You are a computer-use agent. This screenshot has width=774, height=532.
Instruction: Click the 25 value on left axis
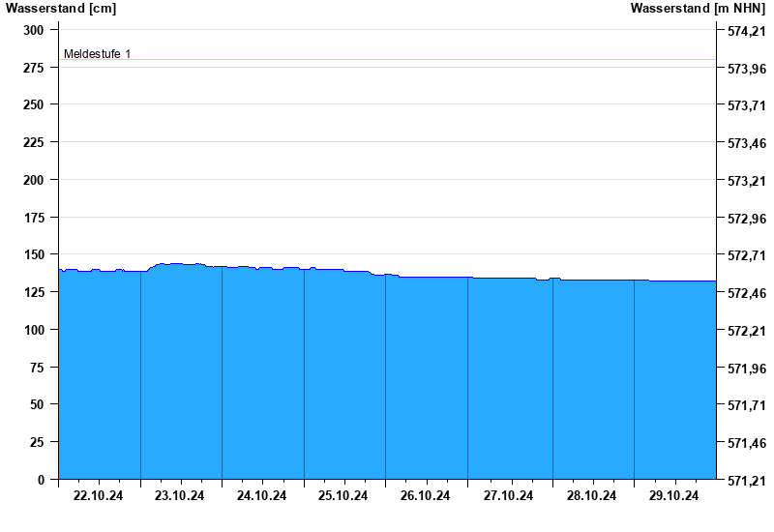coord(37,442)
